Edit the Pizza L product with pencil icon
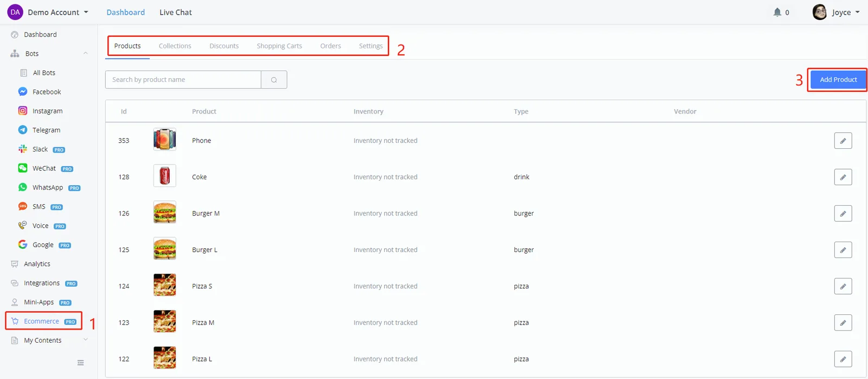This screenshot has height=379, width=868. point(843,359)
